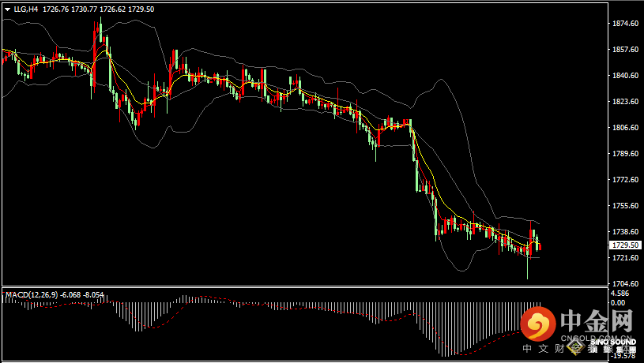644x363 pixels.
Task: Click the 4.586 MACD scale label
Action: coord(620,294)
